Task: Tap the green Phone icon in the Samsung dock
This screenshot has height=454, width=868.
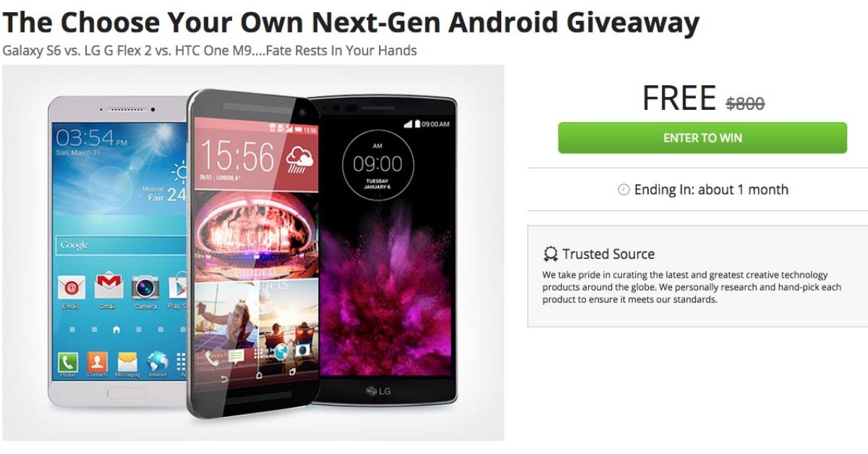Action: coord(68,361)
